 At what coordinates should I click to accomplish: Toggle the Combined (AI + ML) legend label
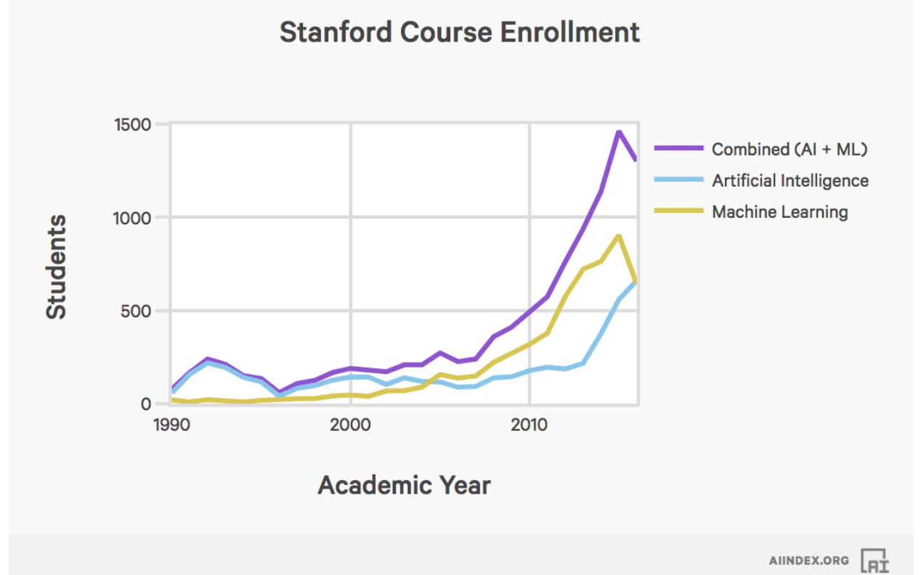pyautogui.click(x=790, y=149)
